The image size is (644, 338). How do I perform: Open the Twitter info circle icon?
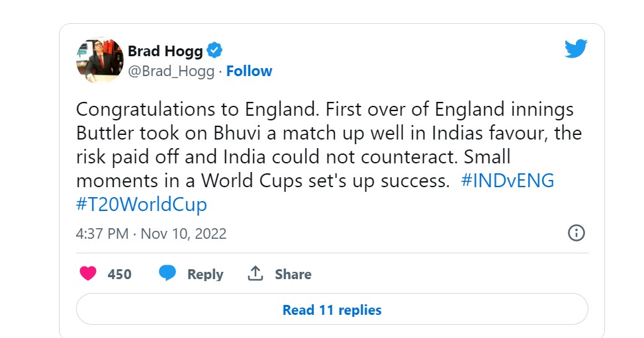tap(576, 233)
